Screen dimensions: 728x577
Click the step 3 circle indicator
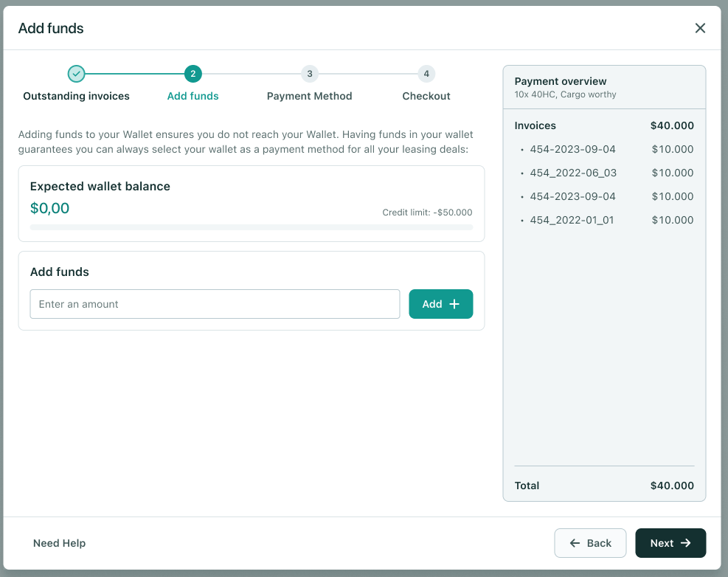click(309, 74)
